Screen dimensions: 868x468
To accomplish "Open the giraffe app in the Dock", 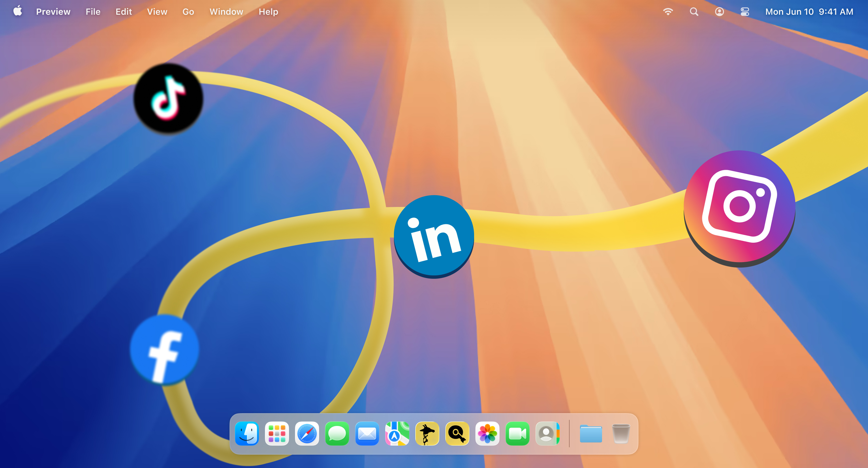I will (427, 434).
